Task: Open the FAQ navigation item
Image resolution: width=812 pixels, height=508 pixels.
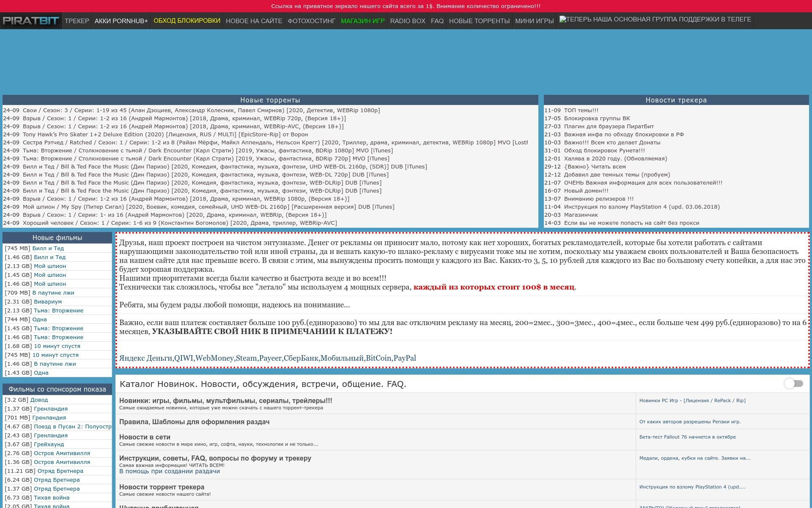Action: click(437, 21)
